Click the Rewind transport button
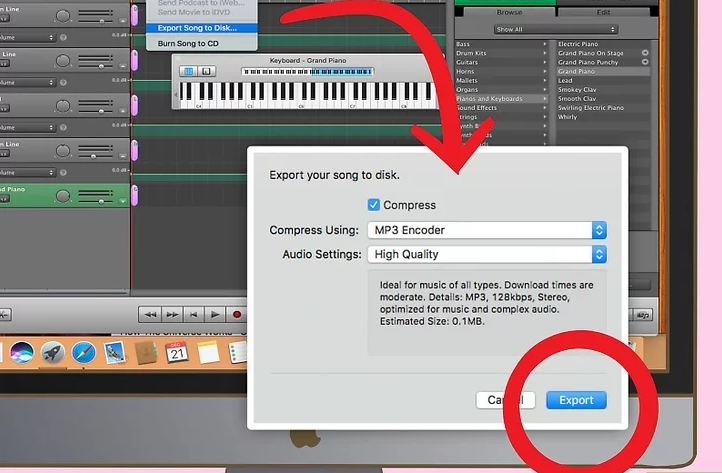Screen dimensions: 722x473 click(x=150, y=315)
